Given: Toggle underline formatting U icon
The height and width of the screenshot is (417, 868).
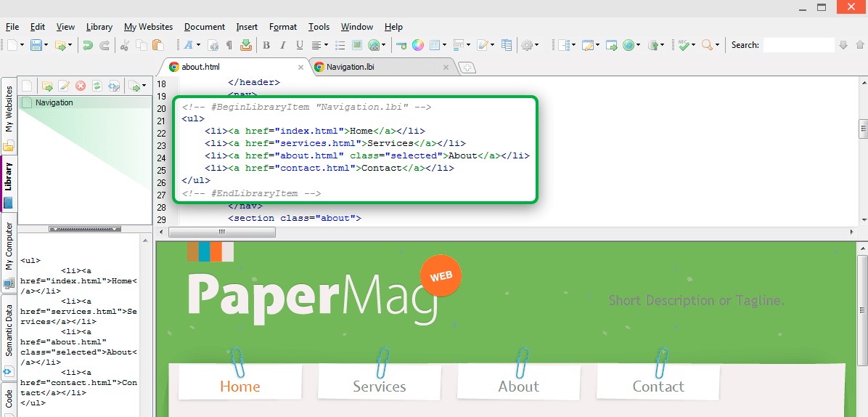Looking at the screenshot, I should (x=300, y=46).
